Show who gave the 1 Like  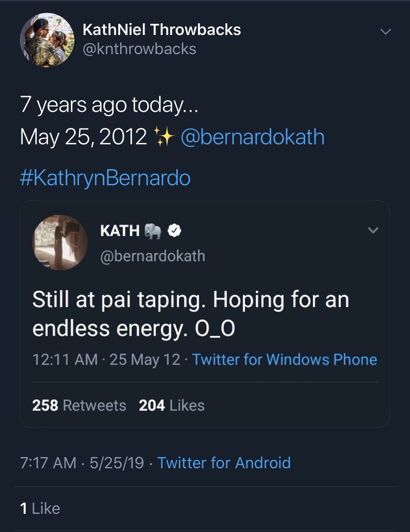pos(40,509)
